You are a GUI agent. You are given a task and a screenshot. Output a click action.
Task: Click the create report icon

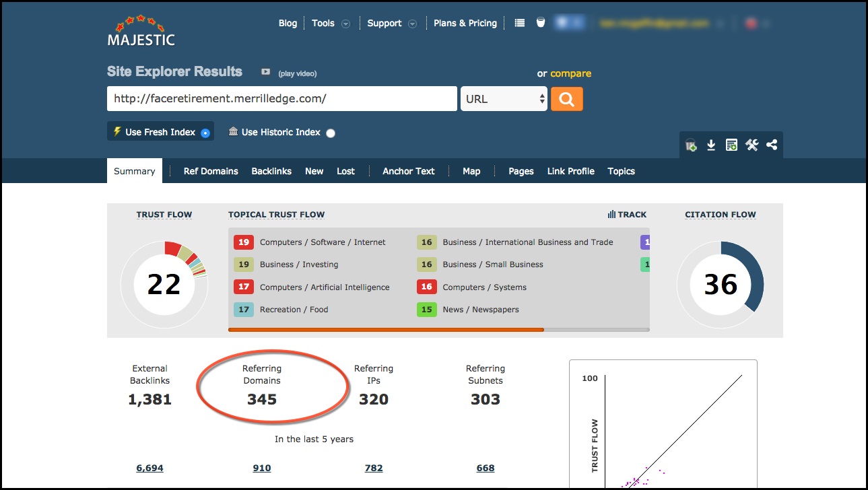tap(731, 145)
